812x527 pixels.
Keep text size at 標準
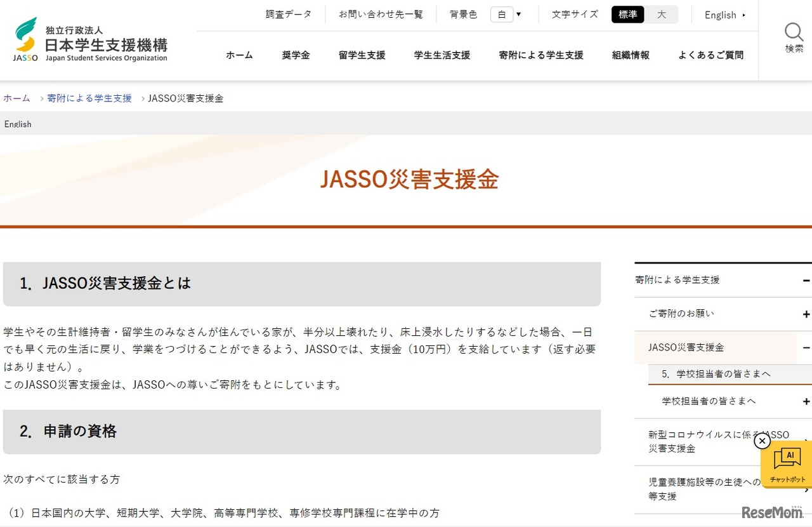coord(627,14)
